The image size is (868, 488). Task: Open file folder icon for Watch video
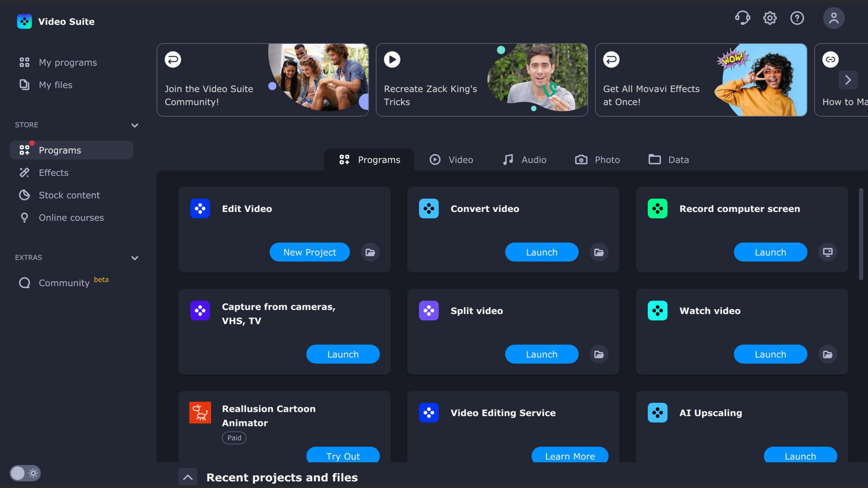pos(828,354)
